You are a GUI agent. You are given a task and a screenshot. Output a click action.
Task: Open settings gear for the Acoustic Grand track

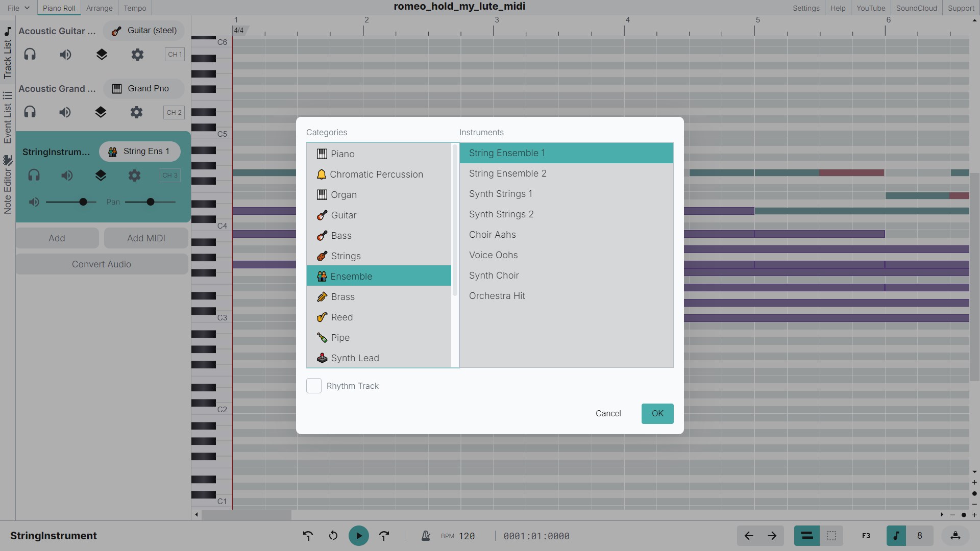[x=136, y=112]
